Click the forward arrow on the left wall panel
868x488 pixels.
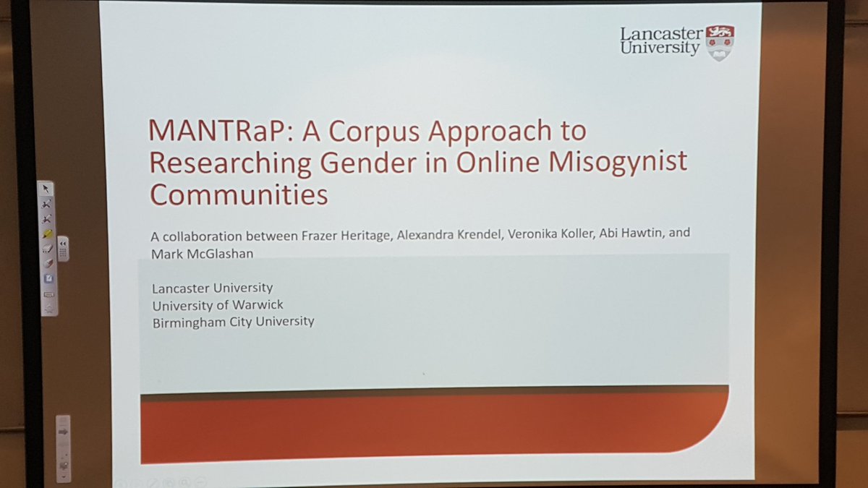(64, 430)
